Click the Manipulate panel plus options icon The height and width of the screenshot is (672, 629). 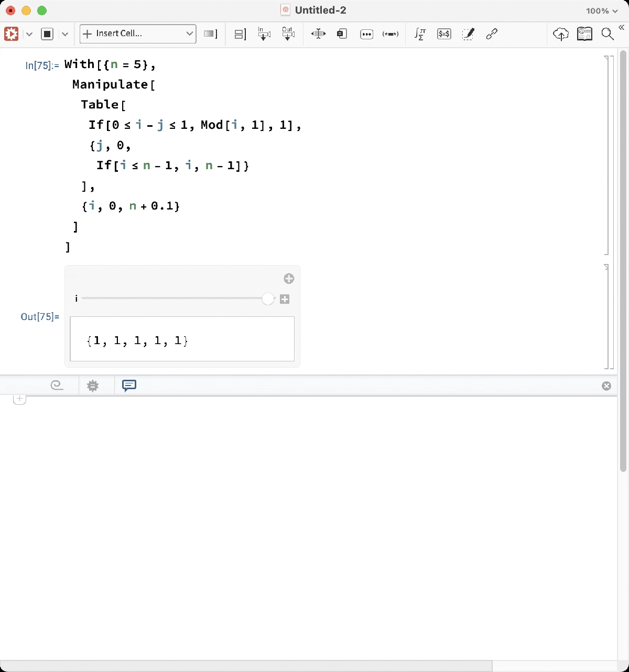[x=289, y=279]
